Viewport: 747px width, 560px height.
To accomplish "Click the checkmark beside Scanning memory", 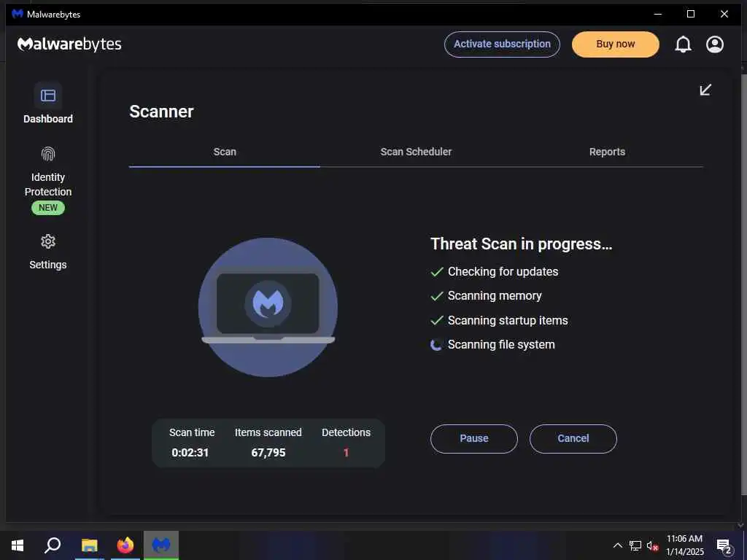I will click(436, 296).
